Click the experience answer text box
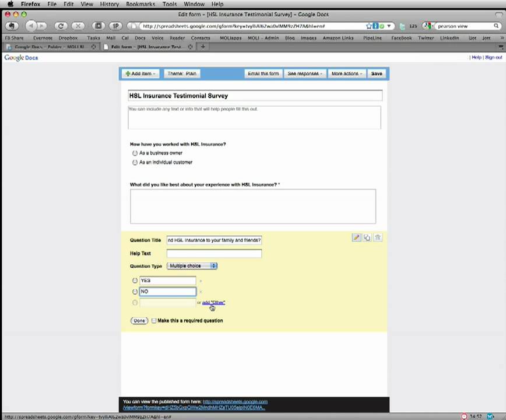The height and width of the screenshot is (420, 506). [x=253, y=206]
